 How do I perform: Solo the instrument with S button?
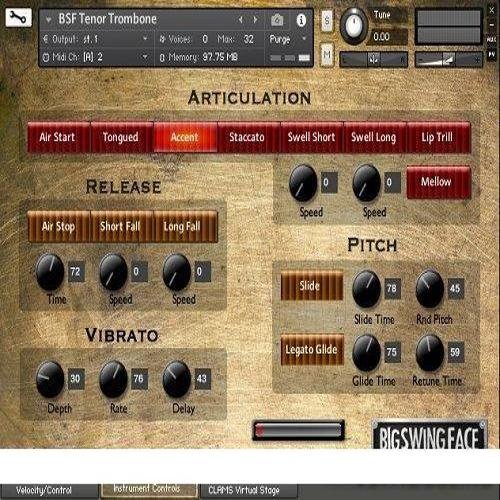(327, 21)
